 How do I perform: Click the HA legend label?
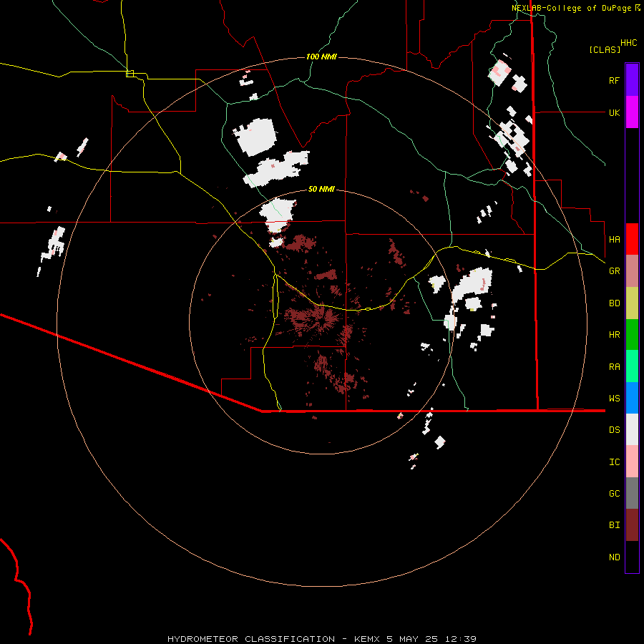[614, 240]
